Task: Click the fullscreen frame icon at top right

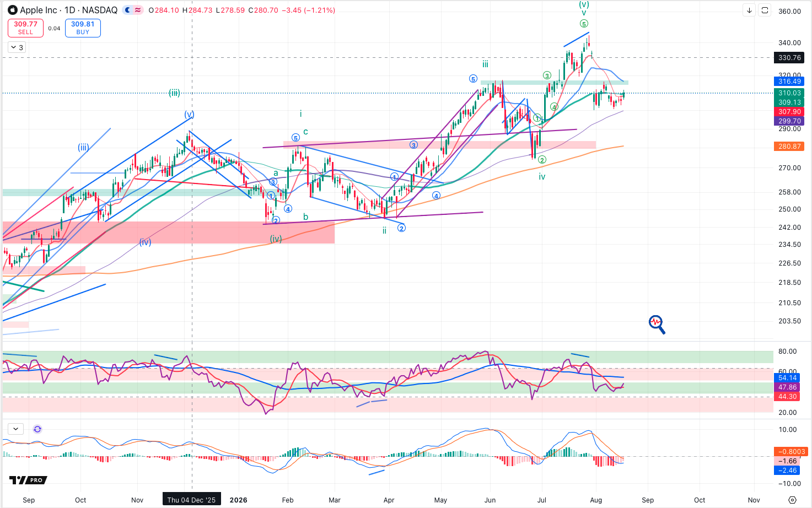Action: [765, 10]
